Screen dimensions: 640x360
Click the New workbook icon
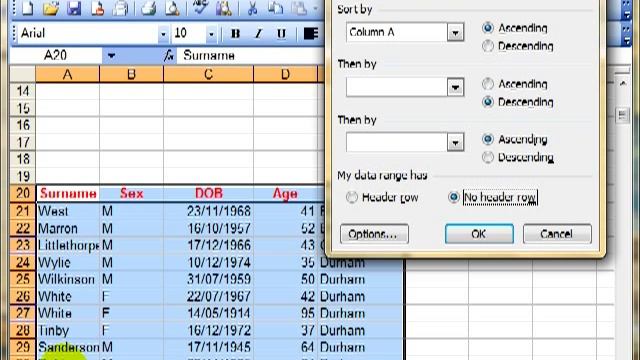click(27, 8)
